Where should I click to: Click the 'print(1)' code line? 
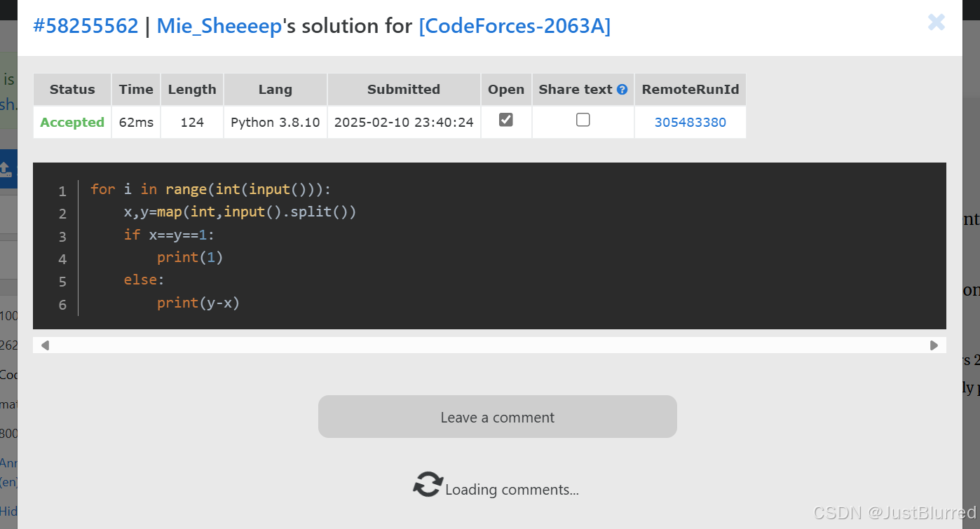click(190, 257)
